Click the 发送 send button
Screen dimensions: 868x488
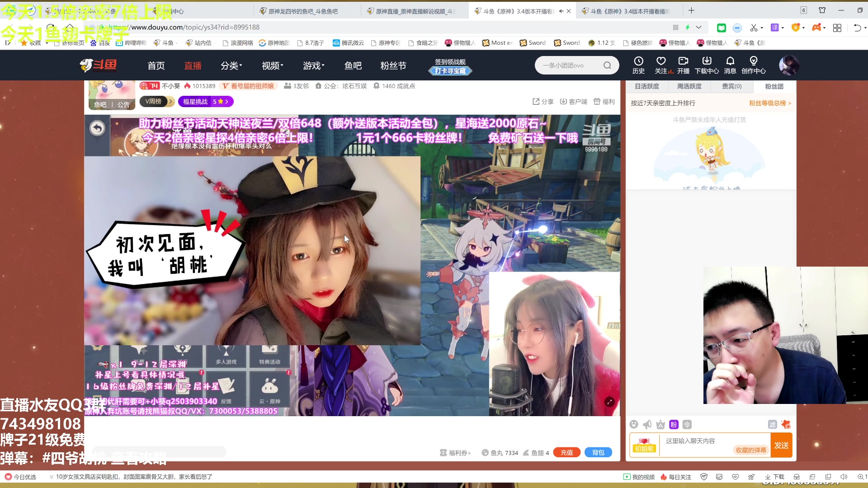click(781, 445)
